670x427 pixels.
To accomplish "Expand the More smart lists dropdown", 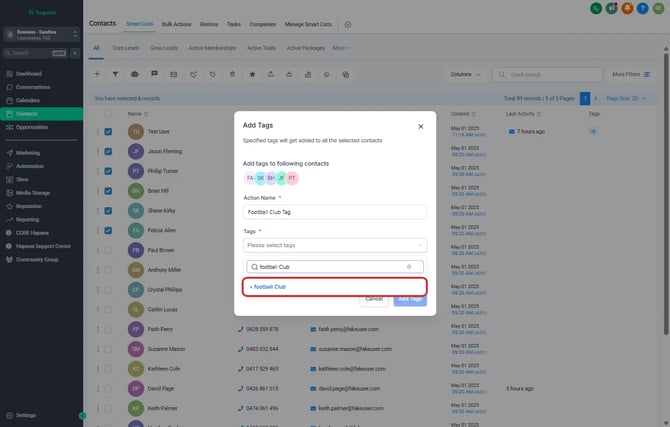I will [x=341, y=47].
